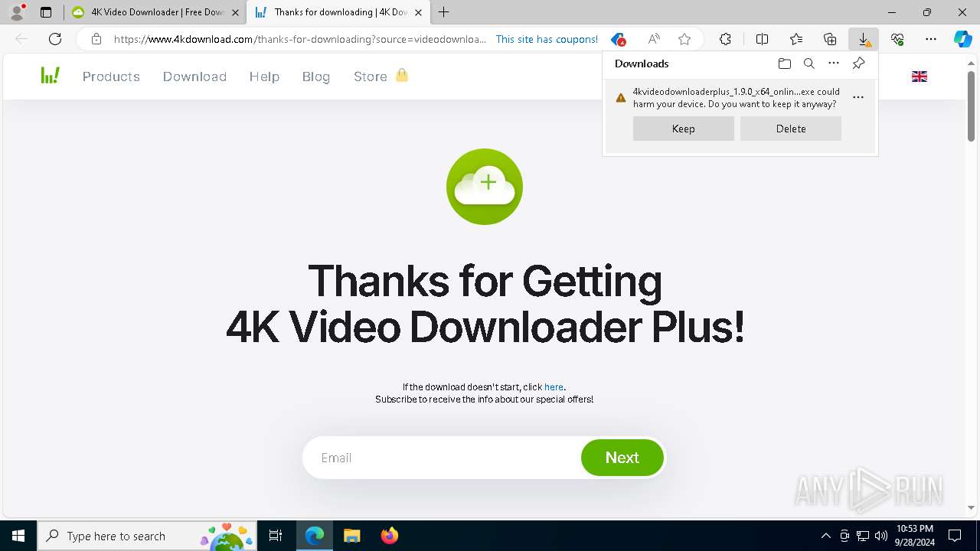
Task: Click the 4K Download logo
Action: [51, 76]
